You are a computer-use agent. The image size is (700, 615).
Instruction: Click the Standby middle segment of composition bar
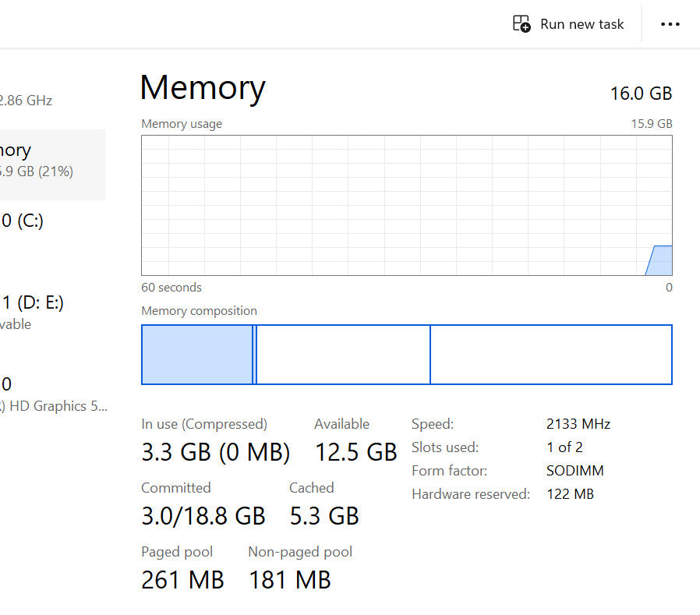pyautogui.click(x=343, y=355)
